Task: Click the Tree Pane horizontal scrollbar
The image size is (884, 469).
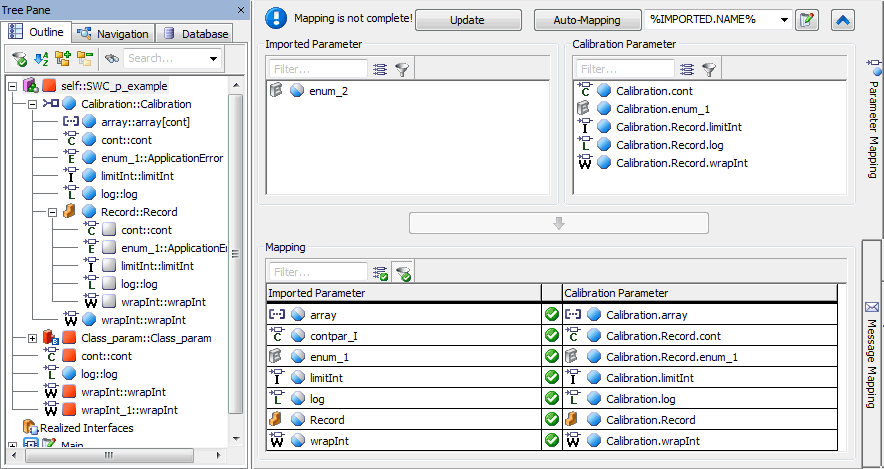Action: [x=110, y=455]
